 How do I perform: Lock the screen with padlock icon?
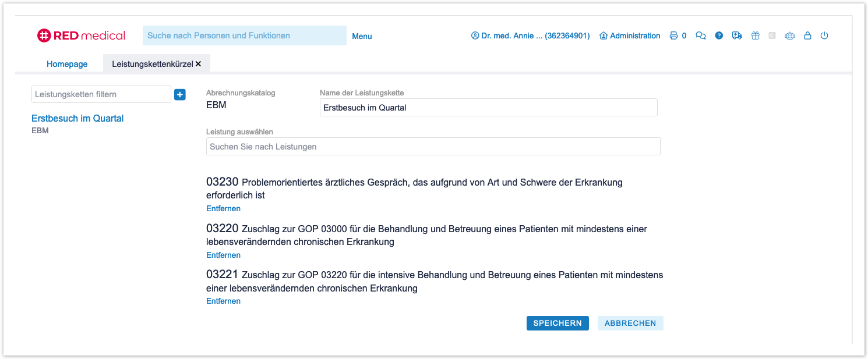(807, 35)
